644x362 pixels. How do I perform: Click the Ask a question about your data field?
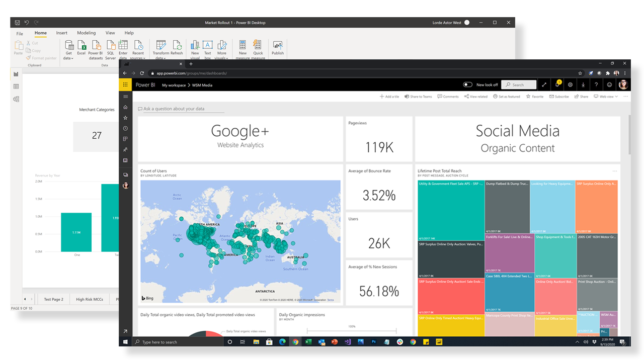[181, 109]
